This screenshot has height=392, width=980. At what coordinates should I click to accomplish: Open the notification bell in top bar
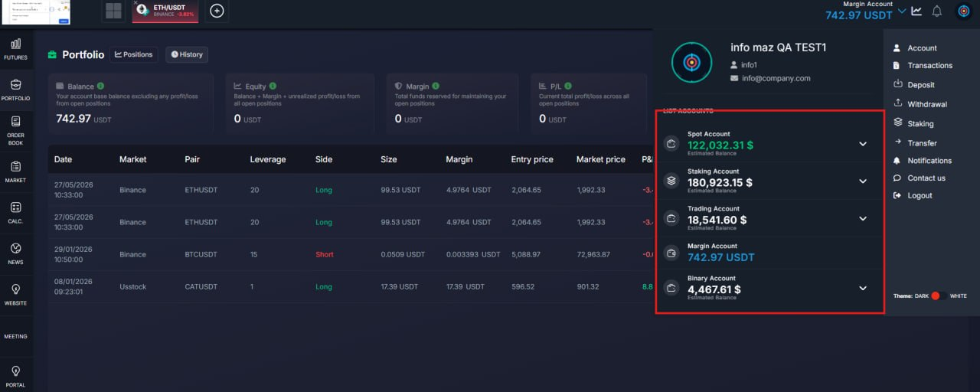pyautogui.click(x=937, y=11)
